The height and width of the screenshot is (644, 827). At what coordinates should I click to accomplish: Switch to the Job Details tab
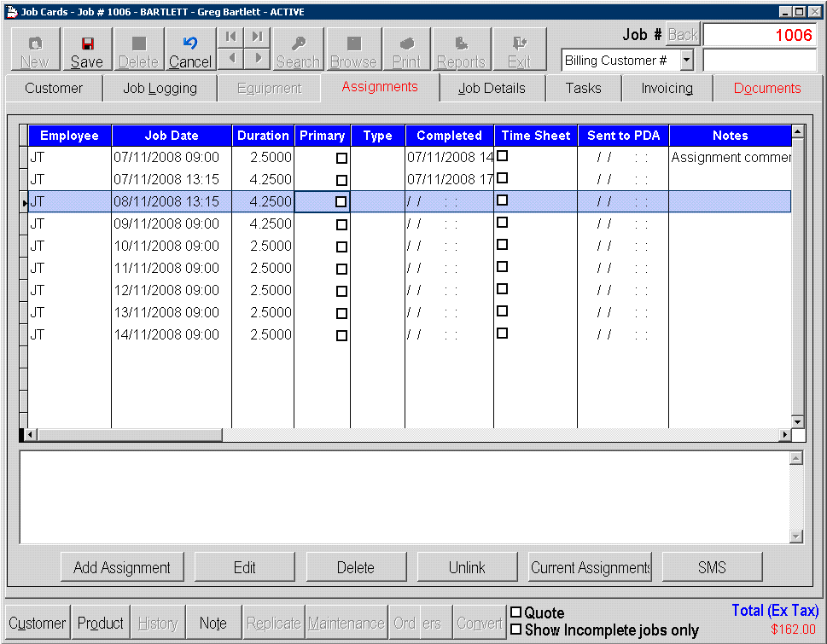pyautogui.click(x=492, y=88)
